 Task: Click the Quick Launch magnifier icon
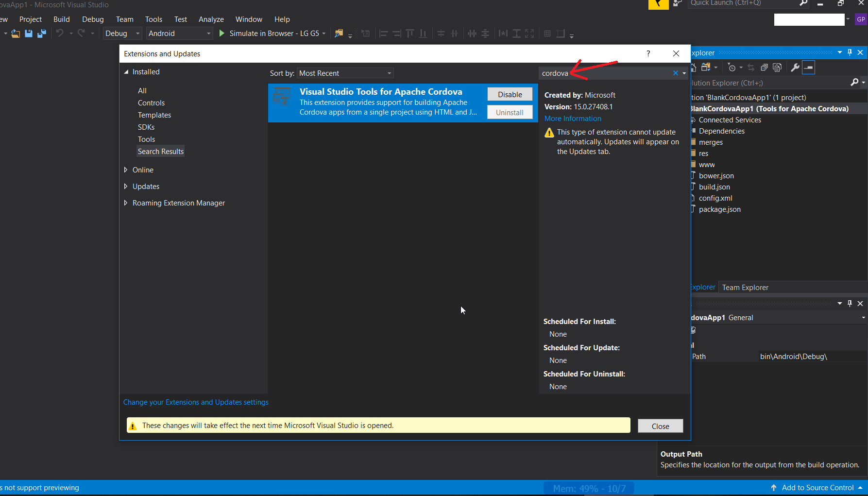pos(803,3)
